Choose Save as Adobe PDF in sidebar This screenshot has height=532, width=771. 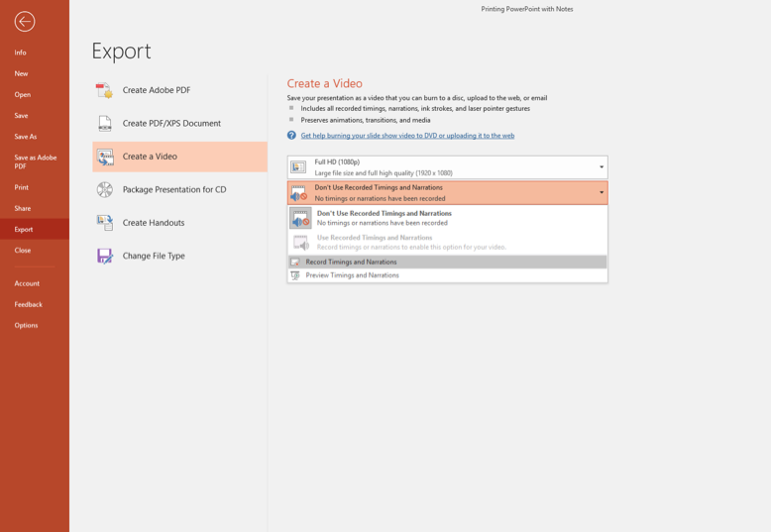35,161
